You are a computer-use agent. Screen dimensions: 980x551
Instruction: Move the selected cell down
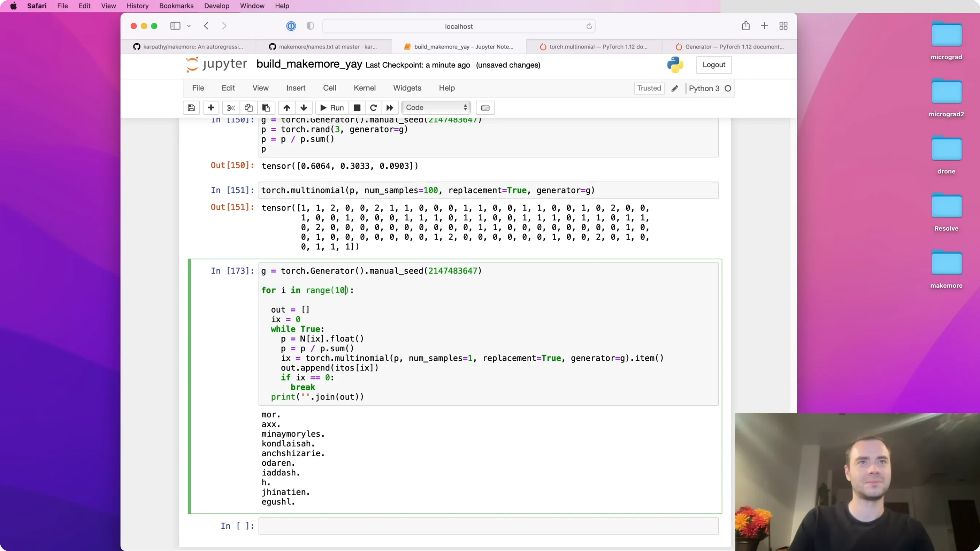[x=304, y=108]
